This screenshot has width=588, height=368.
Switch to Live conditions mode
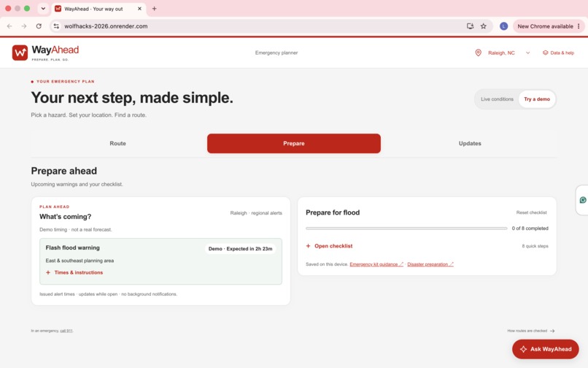497,99
